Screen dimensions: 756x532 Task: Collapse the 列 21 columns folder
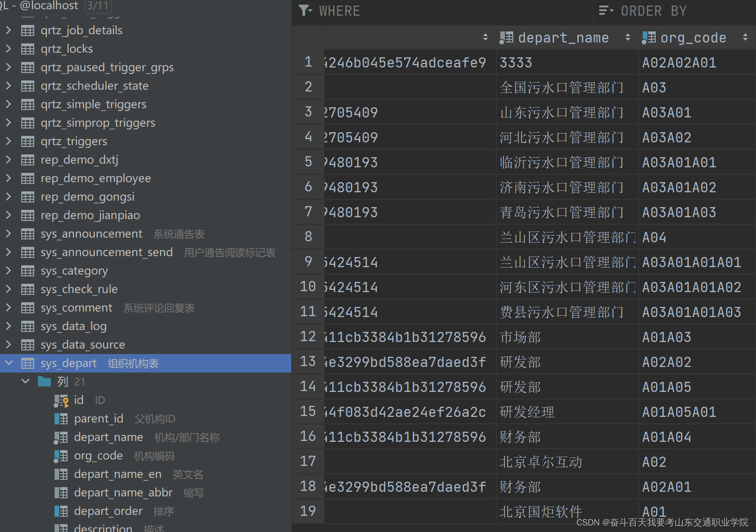pyautogui.click(x=26, y=381)
